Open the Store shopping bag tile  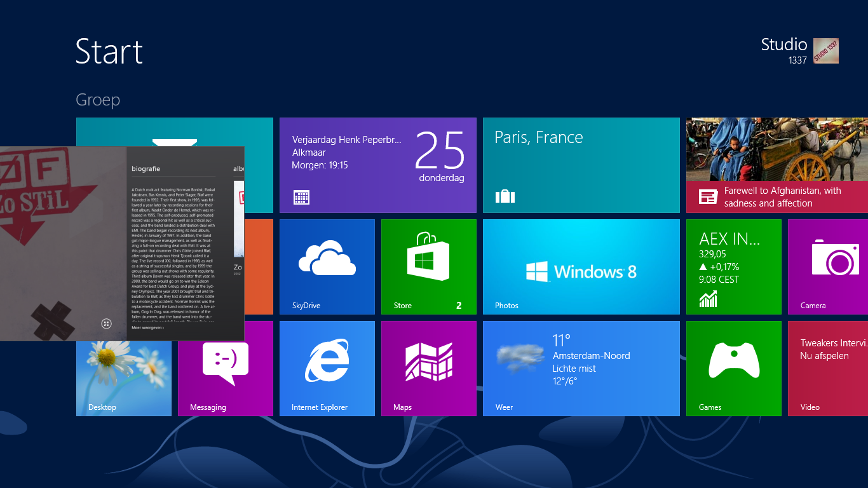click(x=429, y=267)
